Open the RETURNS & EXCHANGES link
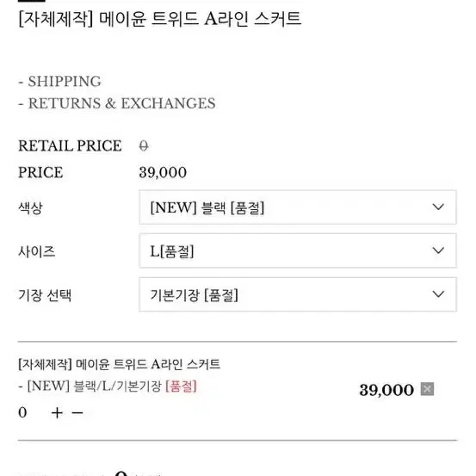Viewport: 476px width, 476px height. click(117, 103)
